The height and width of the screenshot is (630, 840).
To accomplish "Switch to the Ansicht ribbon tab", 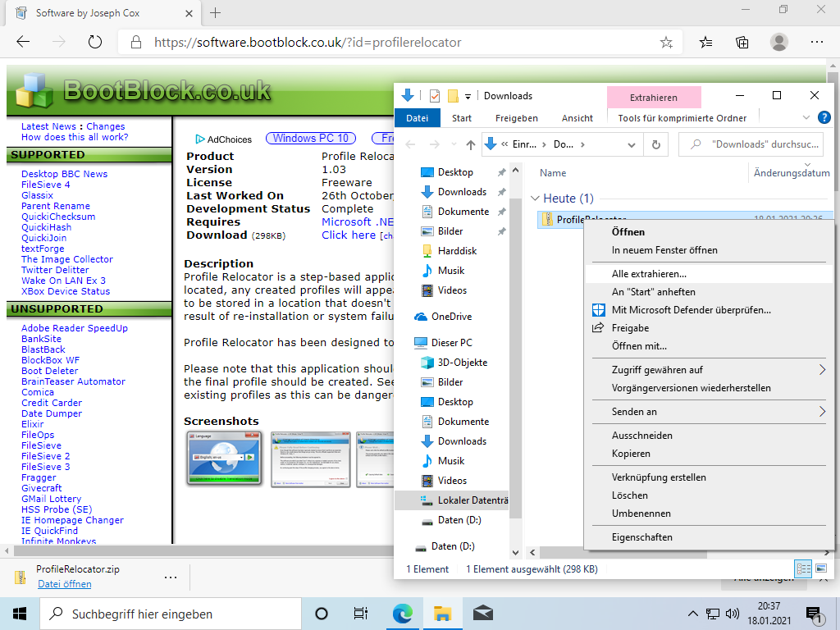I will coord(577,118).
